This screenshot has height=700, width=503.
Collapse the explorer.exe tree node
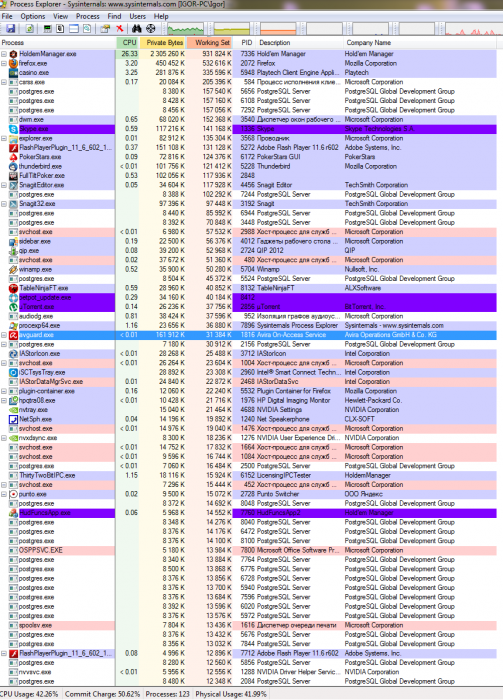tap(4, 138)
